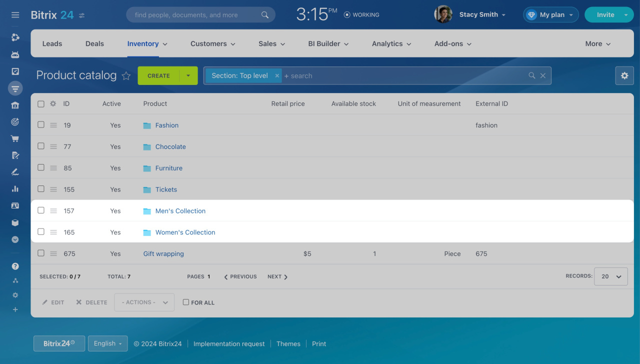Expand the Records per page dropdown
640x364 pixels.
pyautogui.click(x=610, y=276)
